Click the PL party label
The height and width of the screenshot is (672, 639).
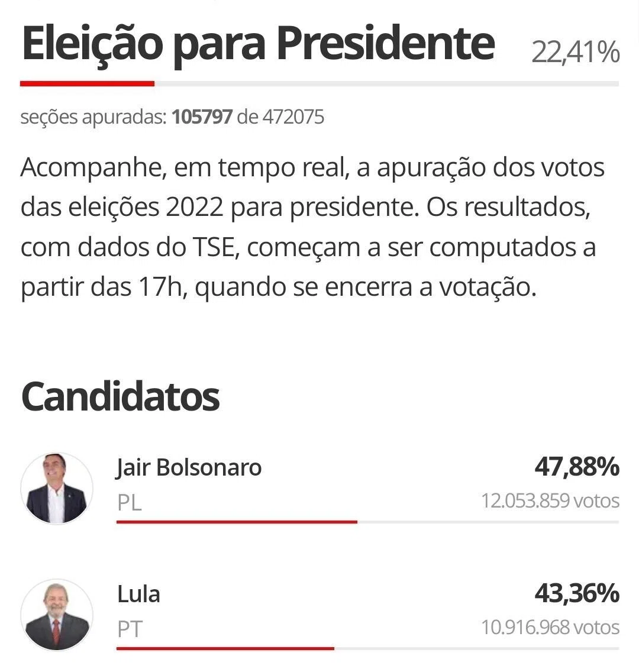[x=130, y=502]
